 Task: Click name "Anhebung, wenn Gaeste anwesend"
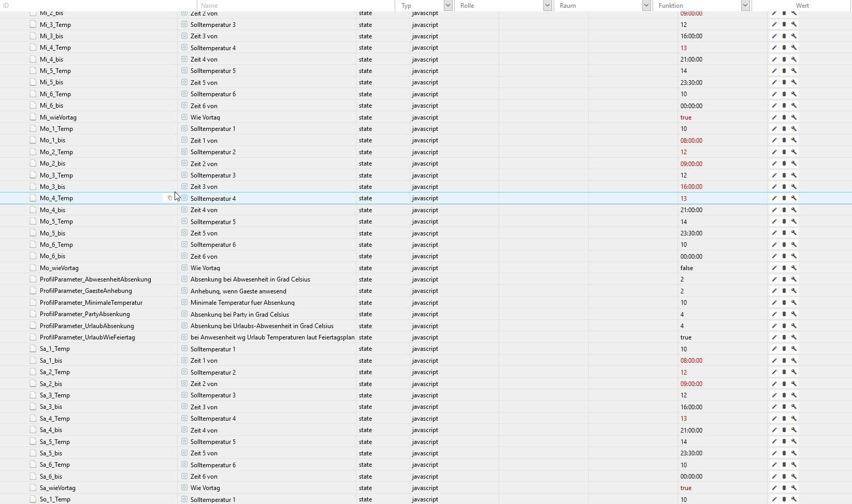pyautogui.click(x=238, y=291)
